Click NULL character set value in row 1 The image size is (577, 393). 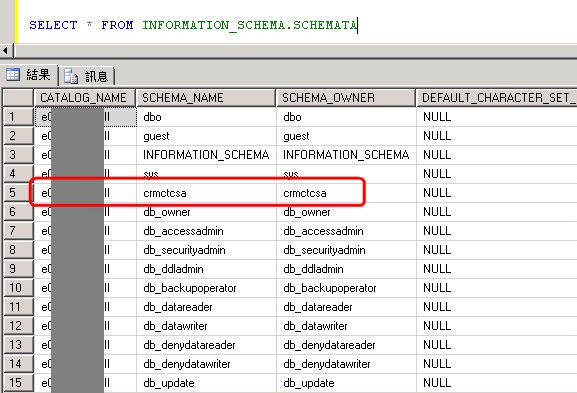pos(437,117)
